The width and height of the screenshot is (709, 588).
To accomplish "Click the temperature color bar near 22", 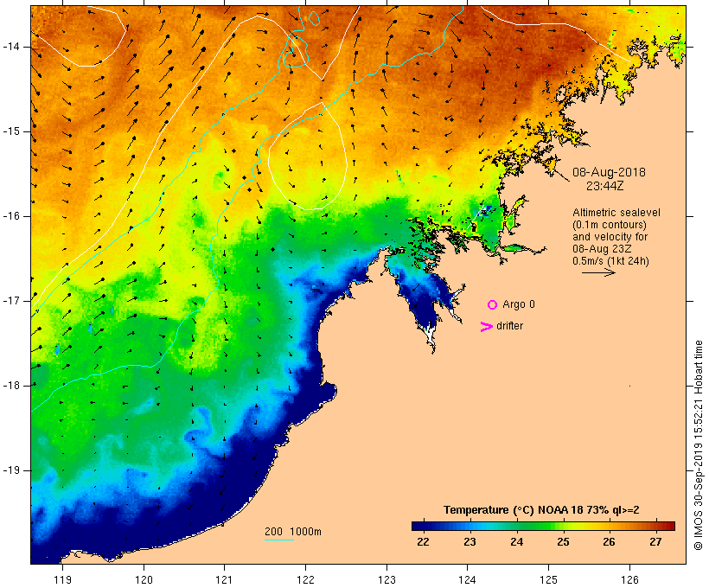I will (x=423, y=526).
